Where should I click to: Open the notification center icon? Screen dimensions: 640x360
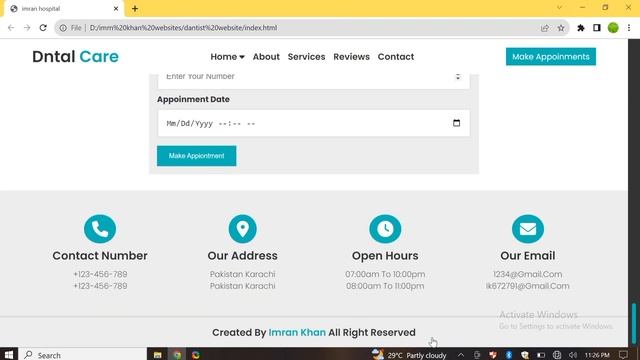pyautogui.click(x=623, y=355)
